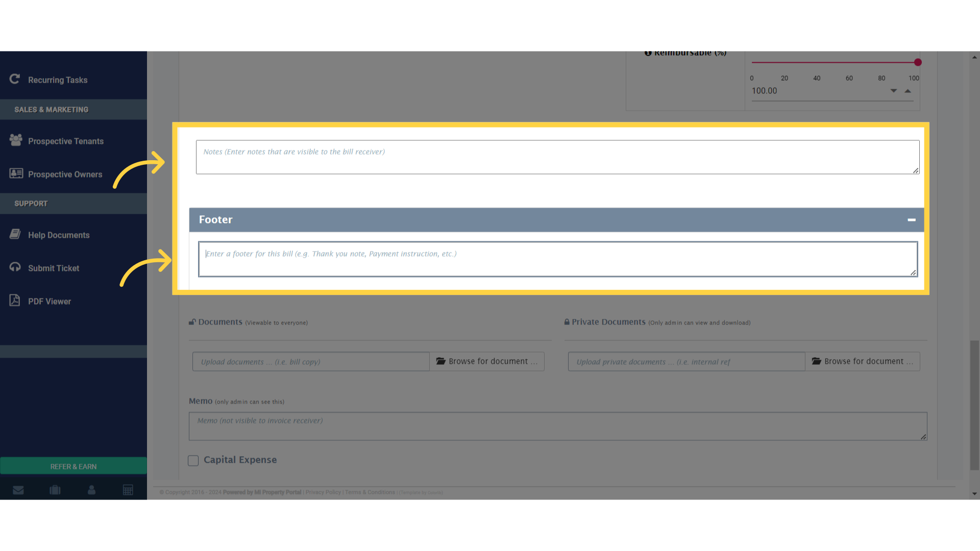Click the scrollbar up arrow
This screenshot has width=980, height=551.
pyautogui.click(x=974, y=57)
